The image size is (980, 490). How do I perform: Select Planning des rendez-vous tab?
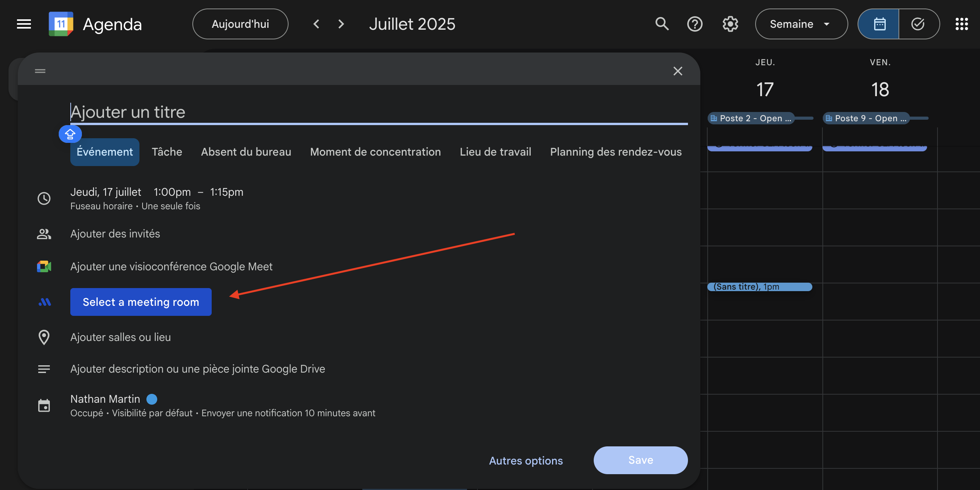click(x=616, y=152)
